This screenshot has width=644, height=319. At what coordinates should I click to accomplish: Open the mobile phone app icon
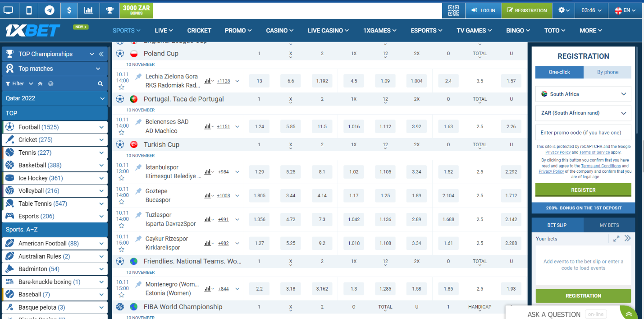pos(29,10)
